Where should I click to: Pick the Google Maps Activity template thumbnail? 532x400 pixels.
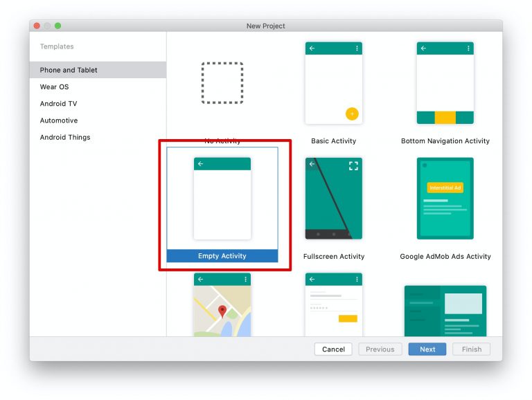click(x=222, y=304)
